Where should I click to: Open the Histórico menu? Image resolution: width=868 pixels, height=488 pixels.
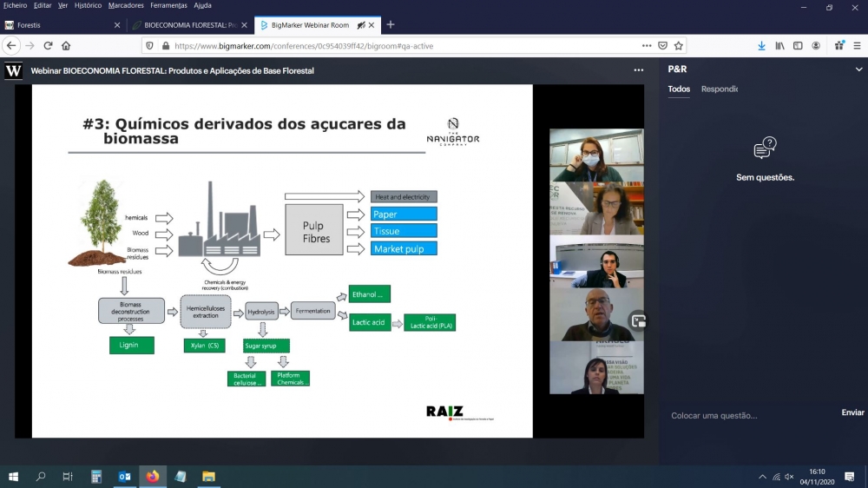(88, 5)
